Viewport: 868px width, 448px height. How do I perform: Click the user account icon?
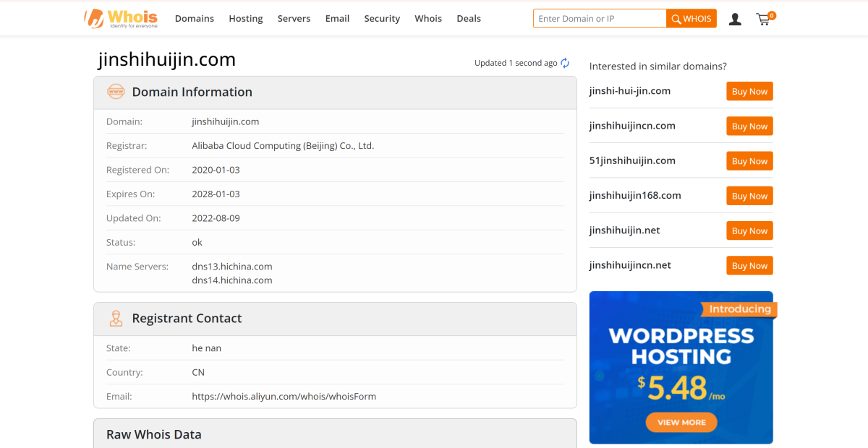[735, 20]
